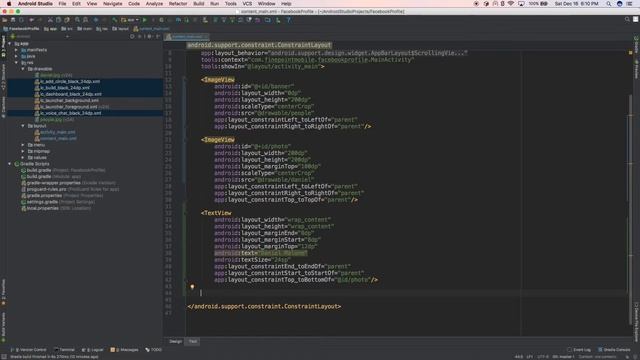Open Project side tool window tab
Screen dimensions: 640x360
tap(3, 46)
